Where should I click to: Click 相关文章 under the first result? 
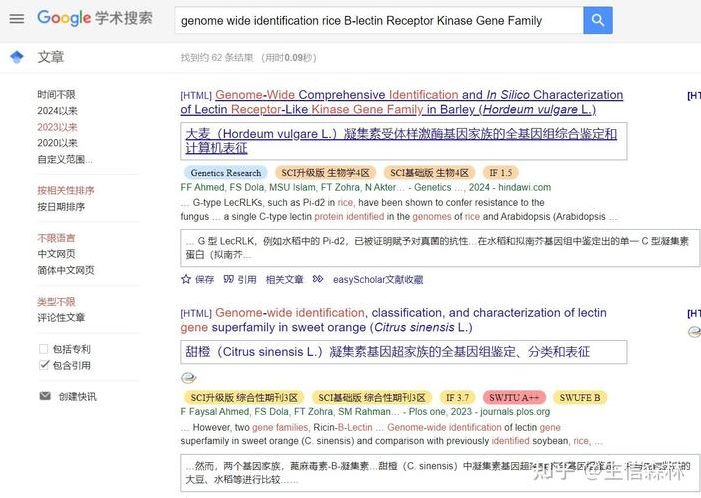coord(285,280)
